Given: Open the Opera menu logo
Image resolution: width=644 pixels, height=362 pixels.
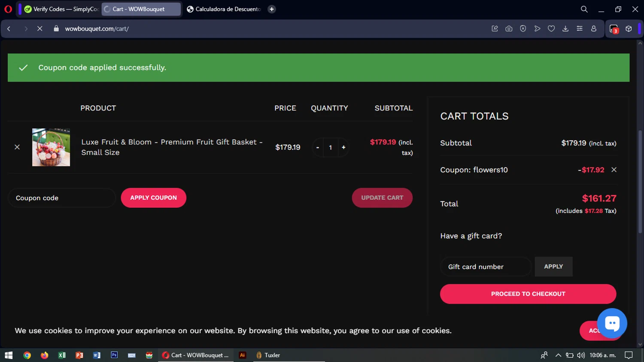Looking at the screenshot, I should click(x=8, y=9).
